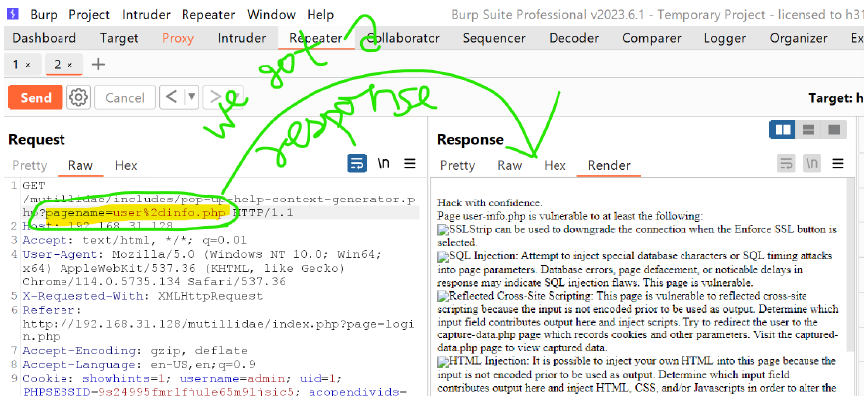
Task: Switch Response view to Hex
Action: pos(555,165)
